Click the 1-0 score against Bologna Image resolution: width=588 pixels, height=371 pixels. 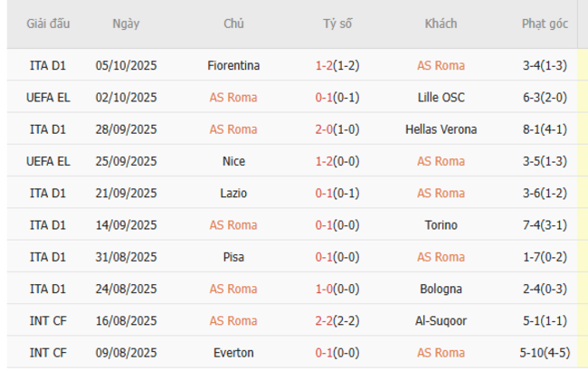pos(323,289)
